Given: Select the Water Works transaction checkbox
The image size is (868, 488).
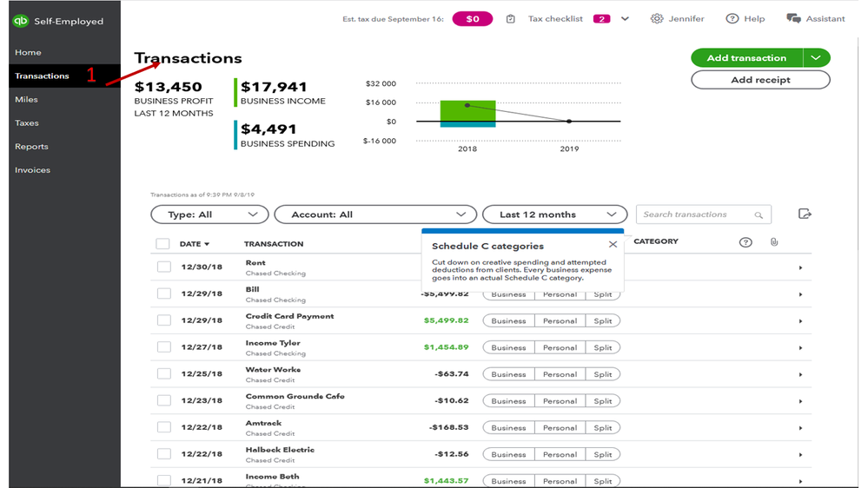Looking at the screenshot, I should (x=163, y=374).
